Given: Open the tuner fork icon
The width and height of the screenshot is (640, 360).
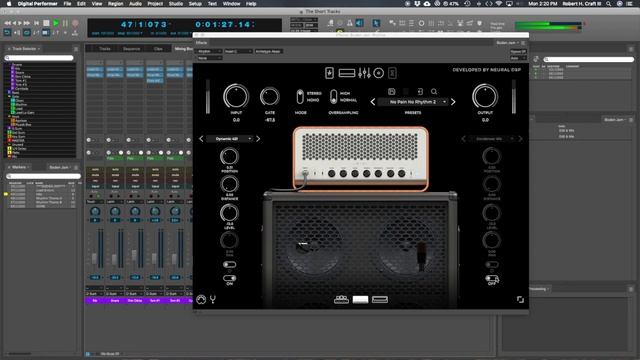Looking at the screenshot, I should point(213,299).
